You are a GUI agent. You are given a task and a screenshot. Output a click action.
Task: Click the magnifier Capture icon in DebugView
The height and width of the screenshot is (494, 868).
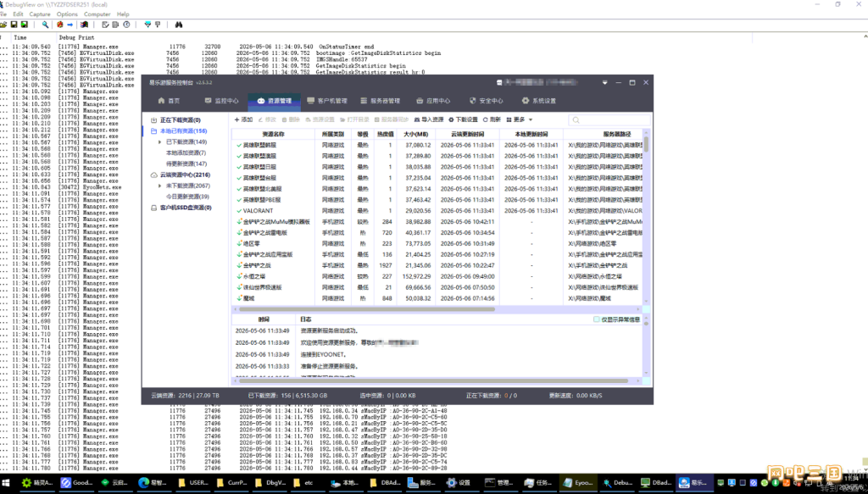tap(46, 25)
